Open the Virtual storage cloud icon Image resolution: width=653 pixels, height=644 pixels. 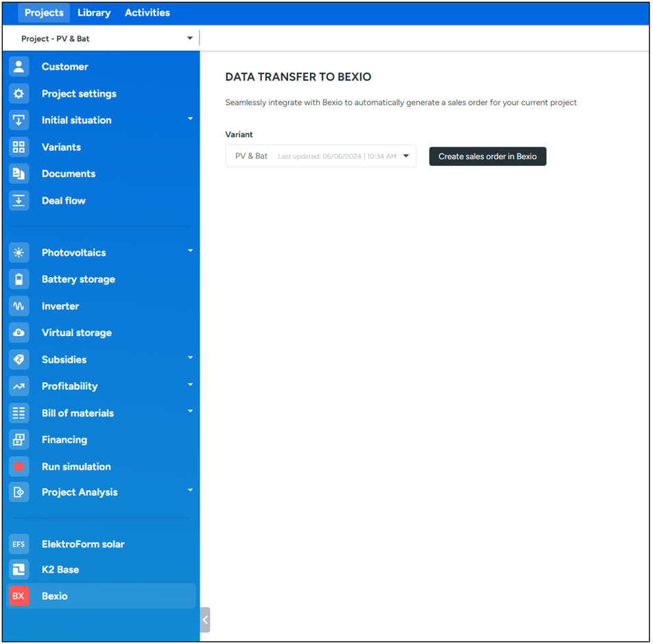coord(19,333)
